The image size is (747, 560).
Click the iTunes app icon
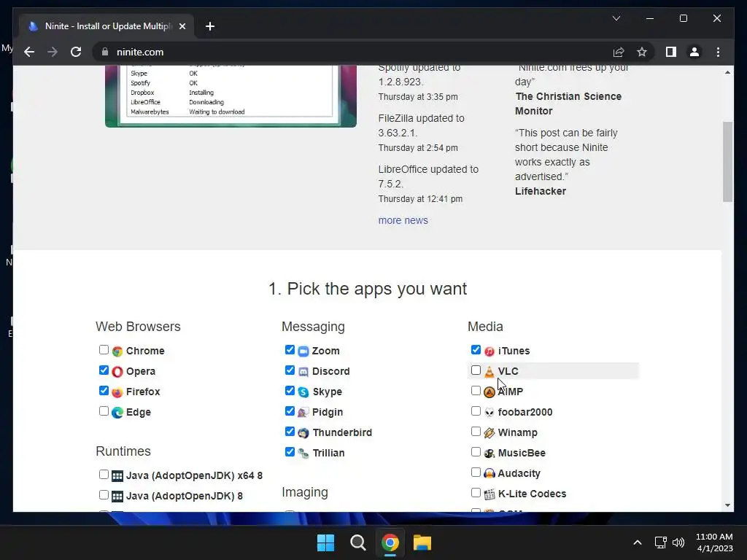(x=489, y=351)
